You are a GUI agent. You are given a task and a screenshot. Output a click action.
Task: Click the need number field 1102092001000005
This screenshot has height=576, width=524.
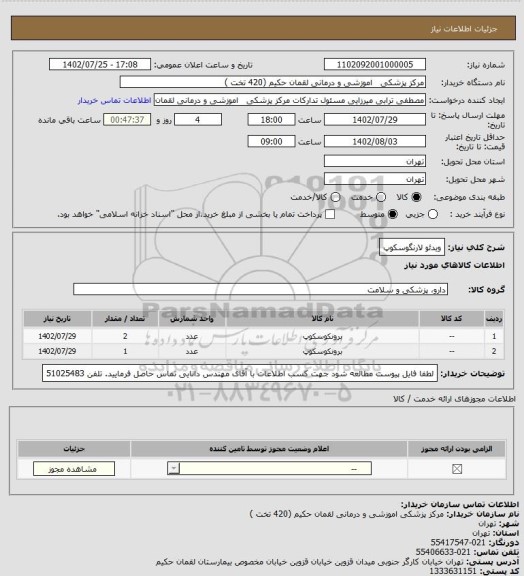tap(375, 64)
